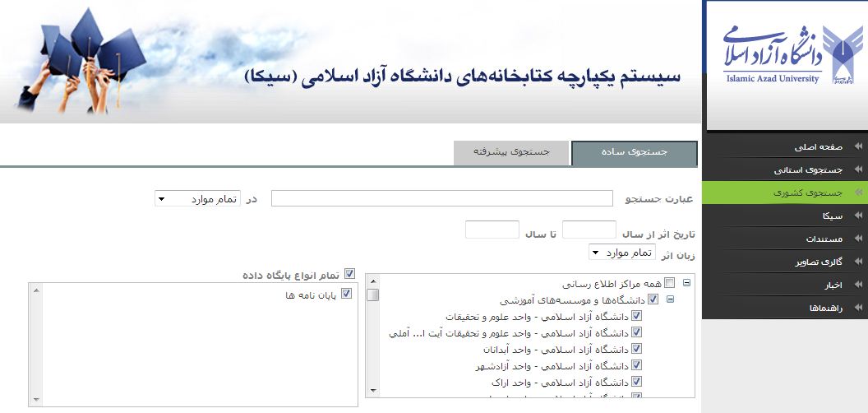Click centers list scrollbar up arrow

373,280
